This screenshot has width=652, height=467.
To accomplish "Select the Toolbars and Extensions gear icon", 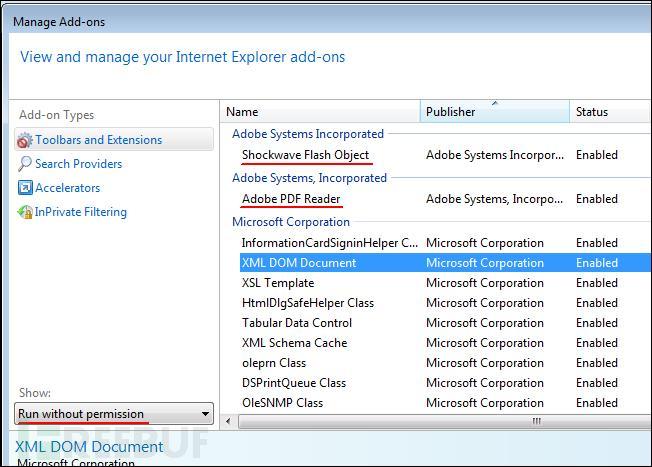I will (25, 140).
